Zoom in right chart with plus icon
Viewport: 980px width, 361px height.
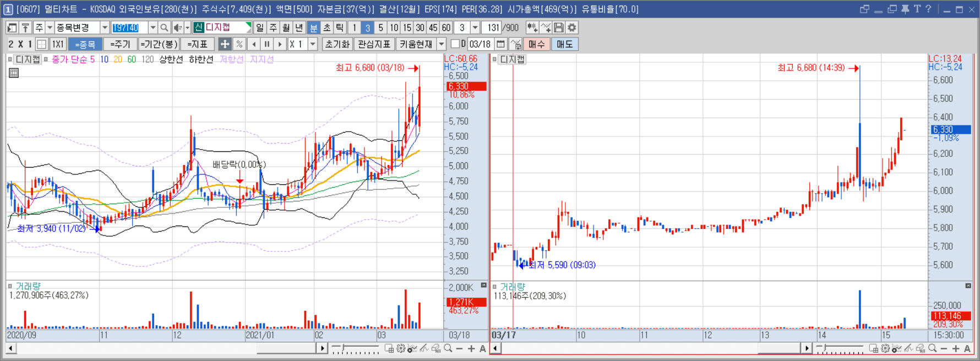pos(955,348)
